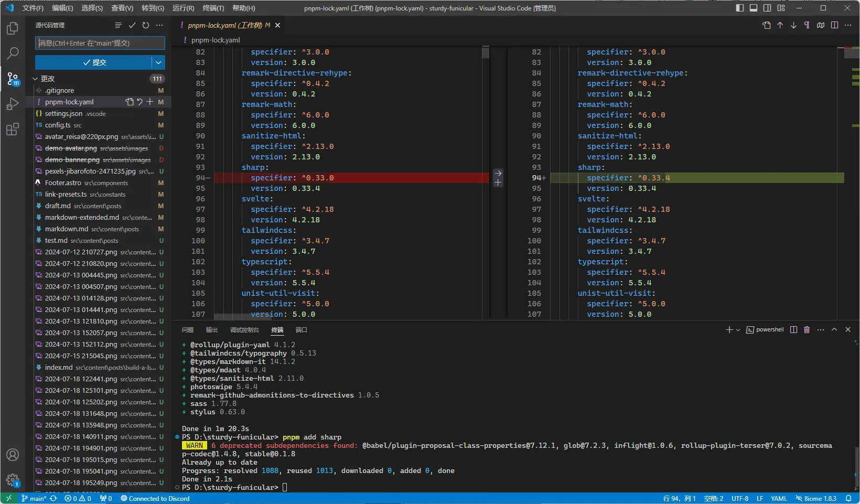Open the Run and Debug view
Screen dimensions: 860x504
(13, 104)
